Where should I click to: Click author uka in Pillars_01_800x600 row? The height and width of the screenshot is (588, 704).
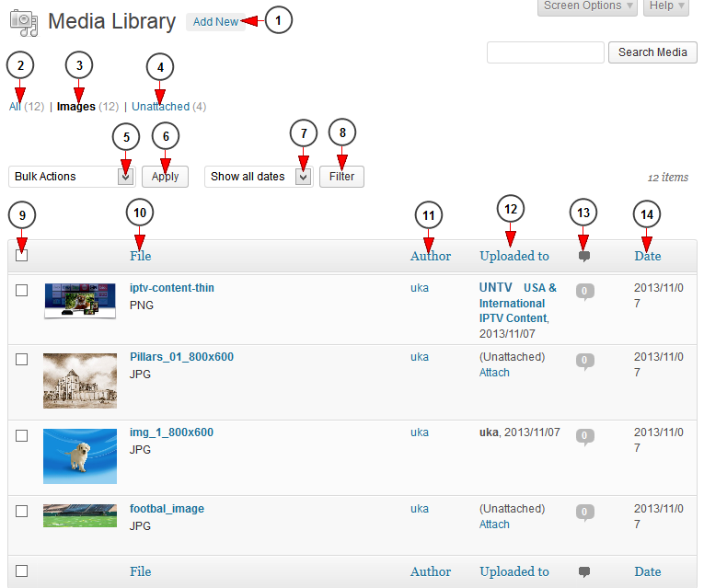tap(420, 357)
